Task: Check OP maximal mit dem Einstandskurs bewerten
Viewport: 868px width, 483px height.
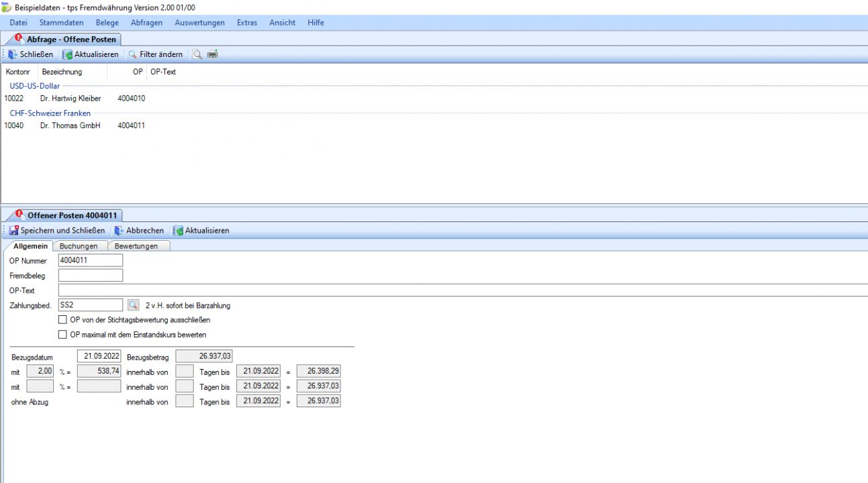Action: pyautogui.click(x=63, y=334)
